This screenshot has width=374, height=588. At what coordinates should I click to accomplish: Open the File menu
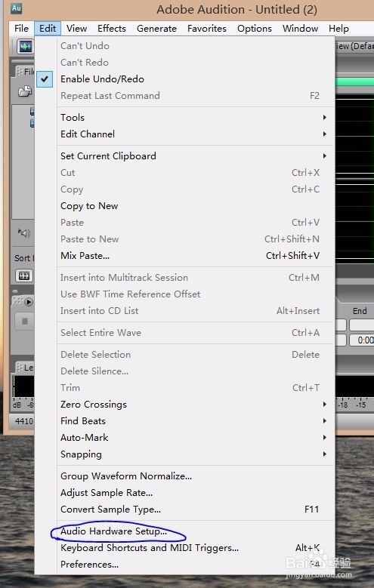[21, 29]
